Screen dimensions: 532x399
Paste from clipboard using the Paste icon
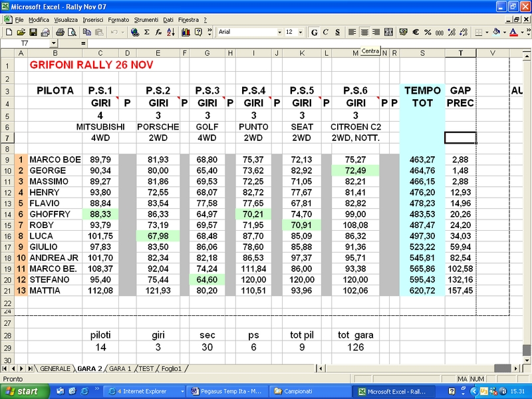[x=99, y=32]
